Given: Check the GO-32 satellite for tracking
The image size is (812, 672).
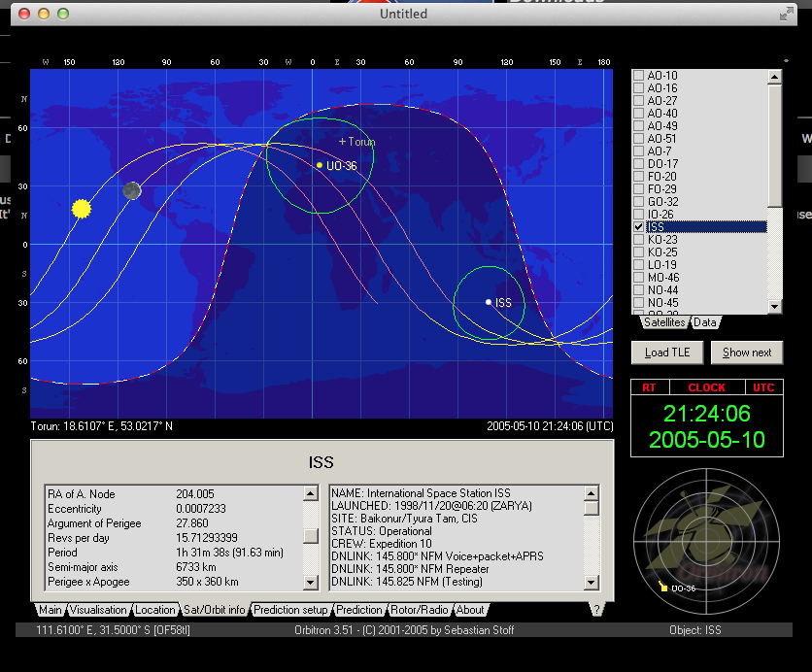Looking at the screenshot, I should (x=638, y=201).
